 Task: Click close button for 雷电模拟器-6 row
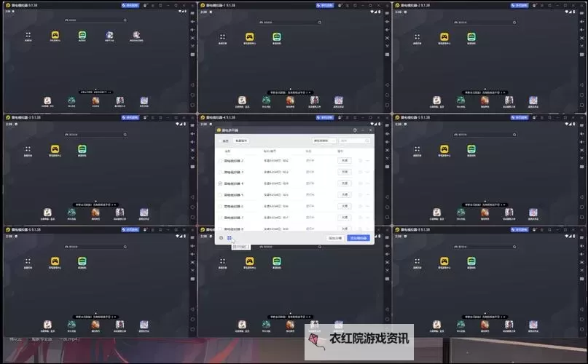point(344,206)
